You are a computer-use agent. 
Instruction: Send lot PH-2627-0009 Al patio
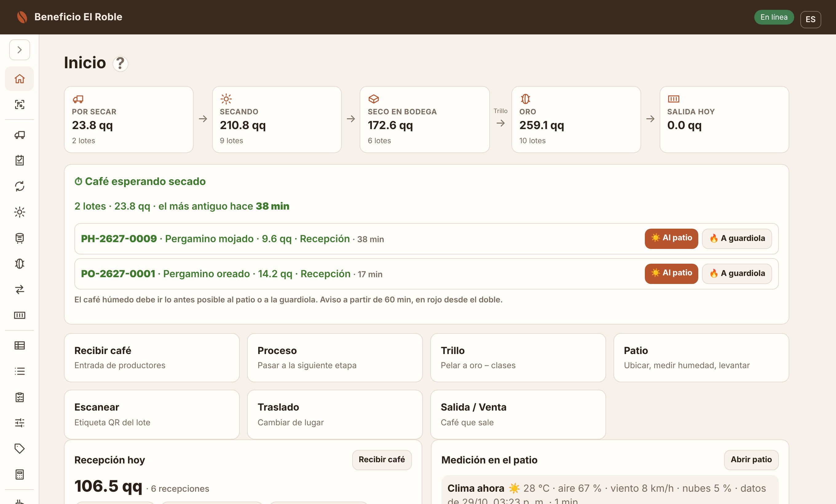[671, 239]
